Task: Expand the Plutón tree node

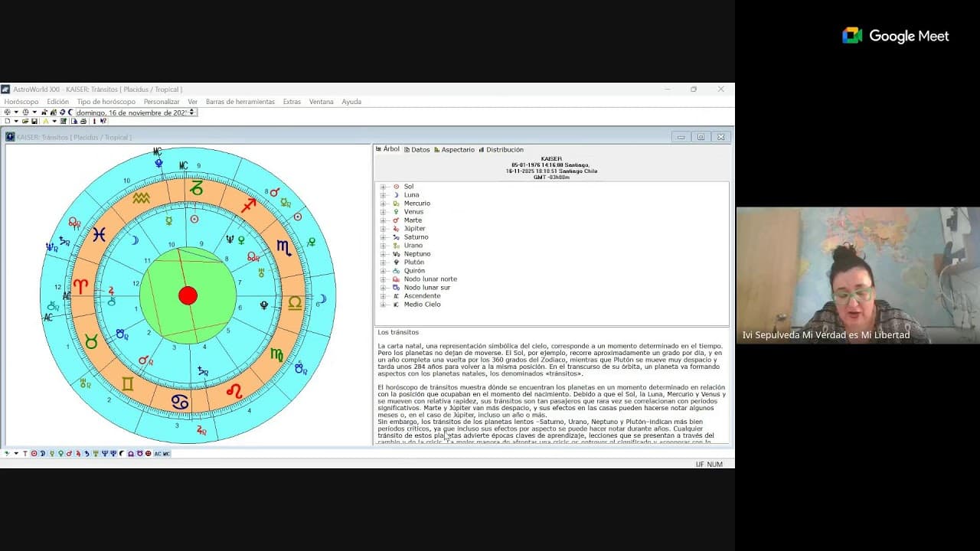Action: (x=383, y=262)
